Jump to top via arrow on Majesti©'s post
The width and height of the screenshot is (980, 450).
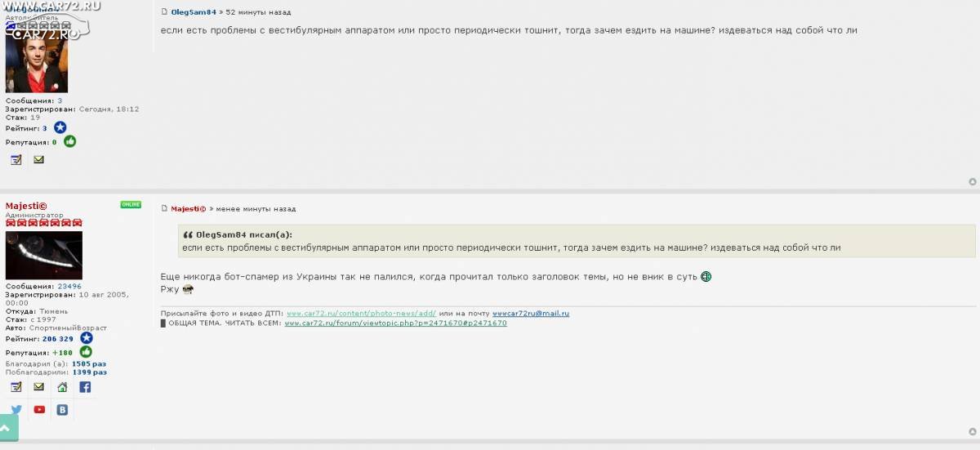tap(972, 434)
